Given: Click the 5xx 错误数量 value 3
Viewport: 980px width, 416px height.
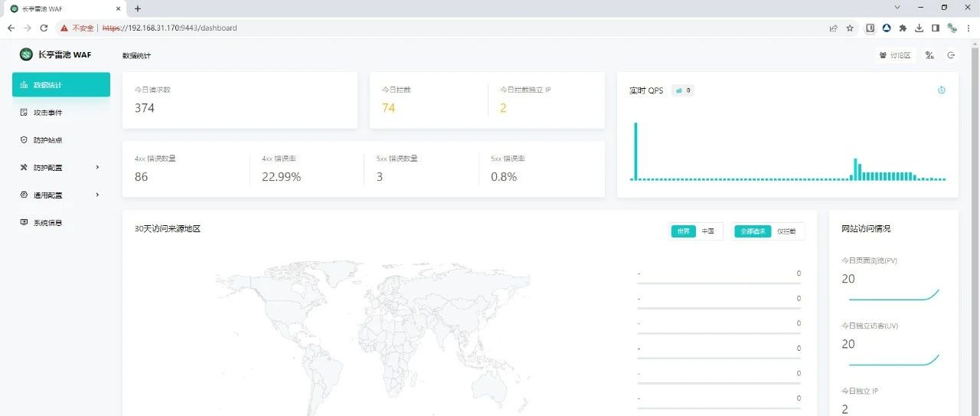Looking at the screenshot, I should click(380, 177).
